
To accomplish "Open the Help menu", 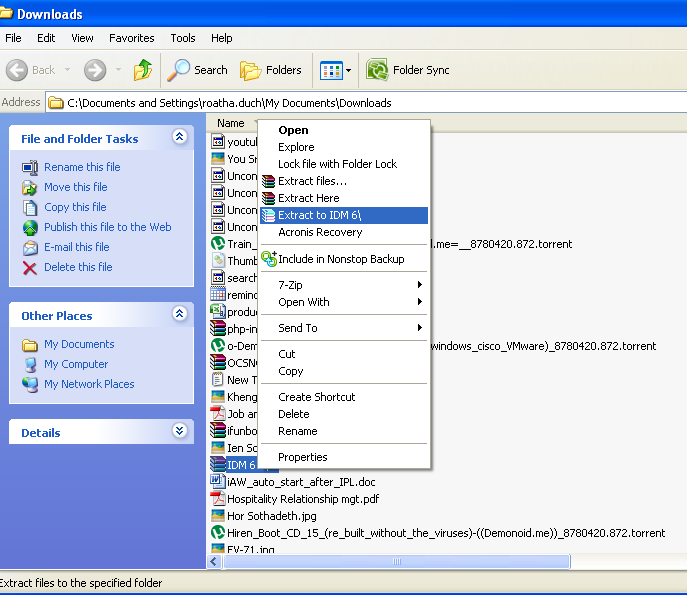I will tap(222, 38).
